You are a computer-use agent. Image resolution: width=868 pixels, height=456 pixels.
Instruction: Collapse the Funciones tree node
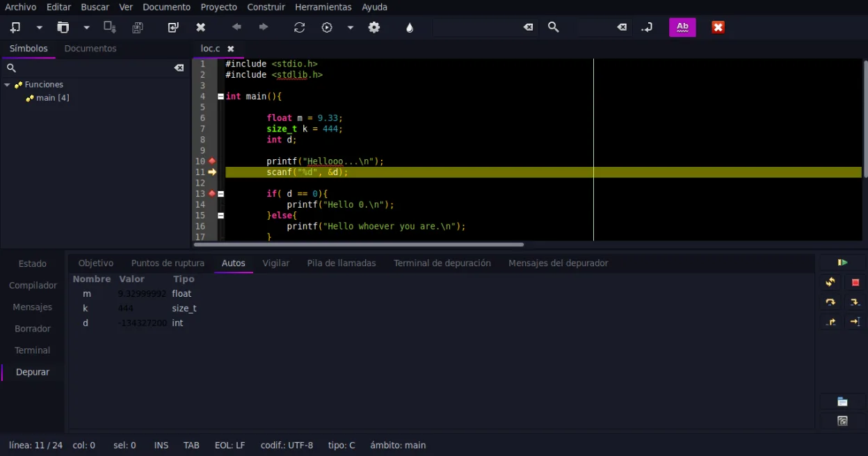coord(7,85)
